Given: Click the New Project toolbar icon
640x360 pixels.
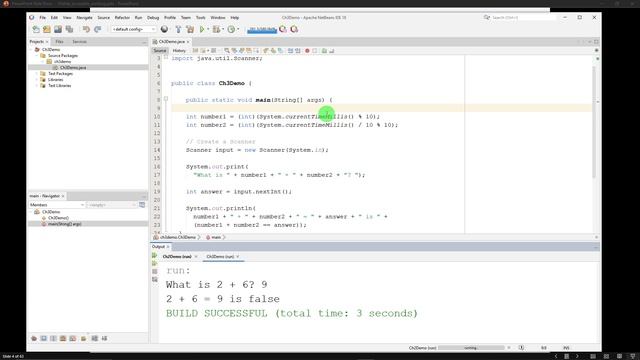Looking at the screenshot, I should pos(47,29).
